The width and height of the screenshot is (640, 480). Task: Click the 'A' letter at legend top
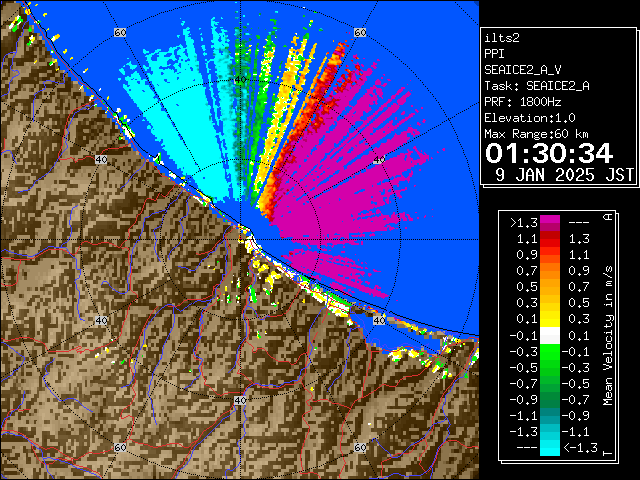click(608, 217)
